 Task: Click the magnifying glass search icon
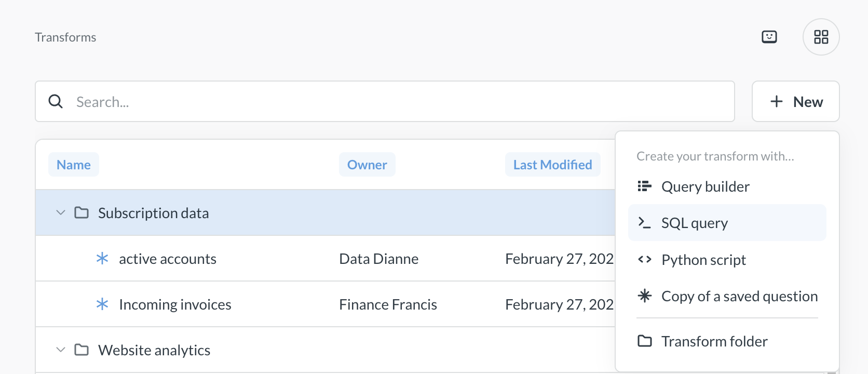pyautogui.click(x=56, y=101)
